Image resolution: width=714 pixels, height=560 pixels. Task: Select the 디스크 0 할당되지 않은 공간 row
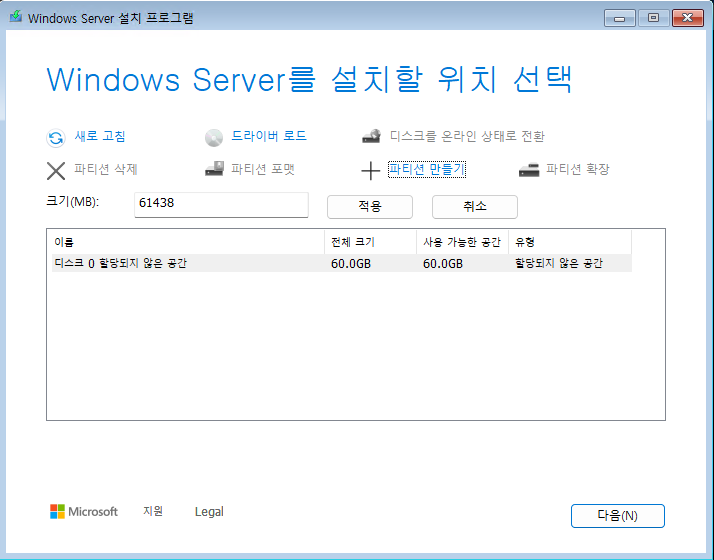click(x=342, y=263)
